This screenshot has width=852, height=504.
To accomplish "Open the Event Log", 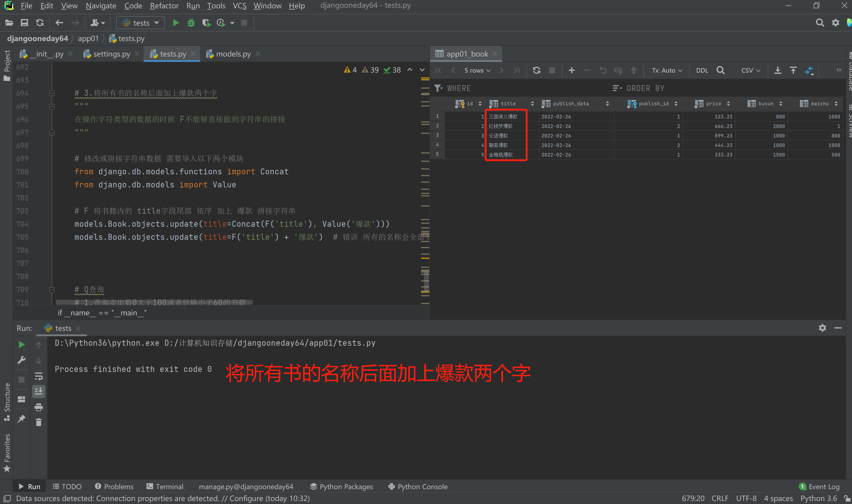I will tap(819, 486).
